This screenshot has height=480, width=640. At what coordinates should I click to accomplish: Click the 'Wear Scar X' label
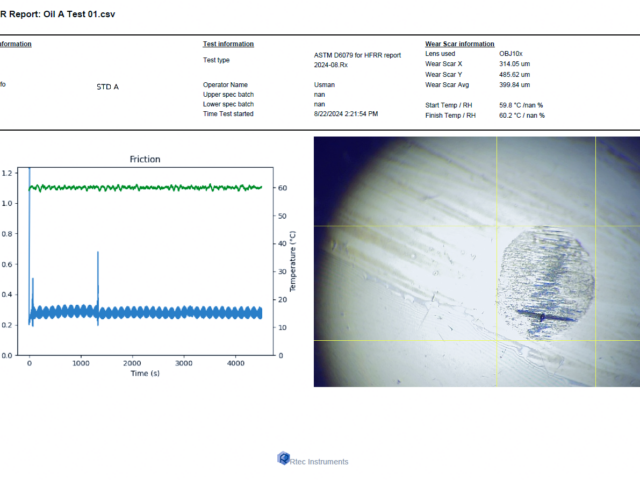[444, 64]
